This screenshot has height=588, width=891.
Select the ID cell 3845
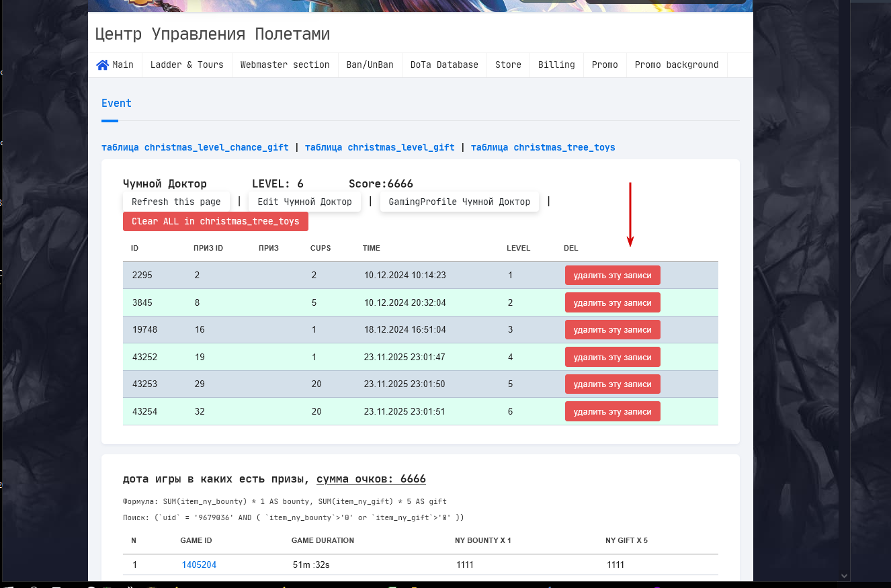(142, 303)
